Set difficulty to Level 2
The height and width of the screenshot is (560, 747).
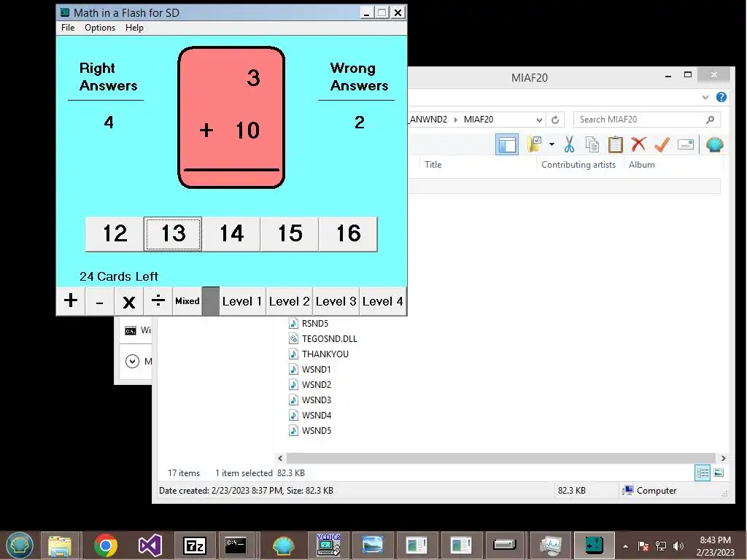coord(289,301)
